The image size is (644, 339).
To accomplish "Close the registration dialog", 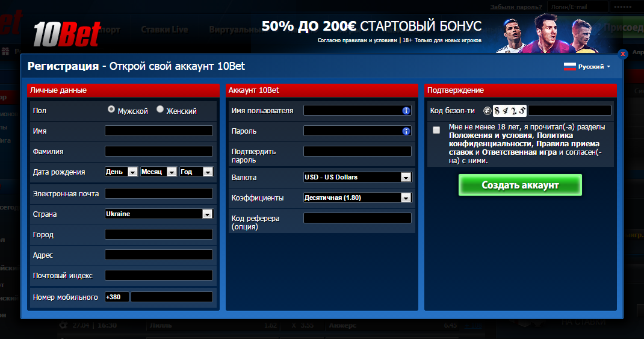I will [x=623, y=54].
